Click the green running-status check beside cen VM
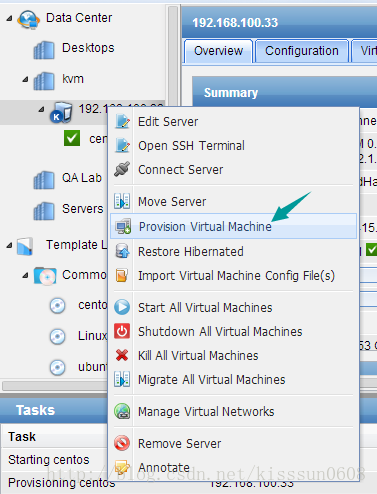This screenshot has width=377, height=494. pyautogui.click(x=72, y=138)
